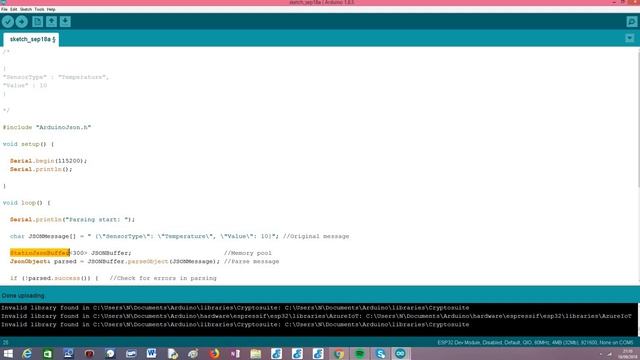This screenshot has height=360, width=640.
Task: Click the #include "ArduinoJson.h" line
Action: tap(47, 127)
